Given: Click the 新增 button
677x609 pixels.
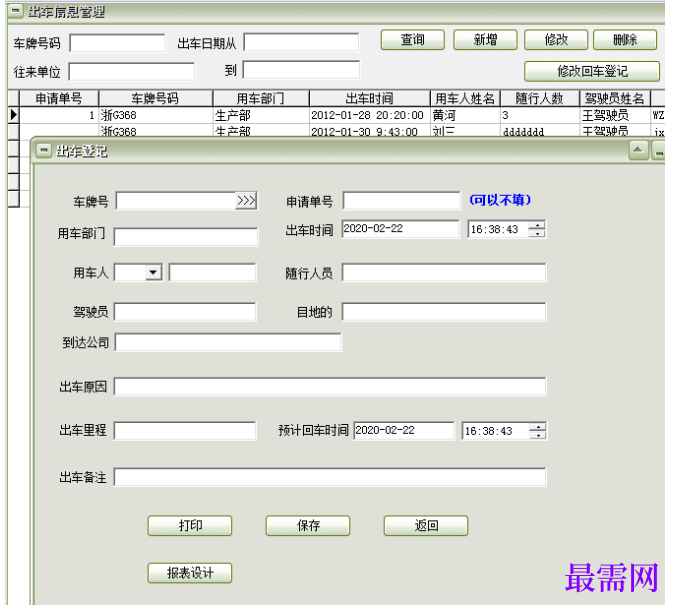Looking at the screenshot, I should [485, 40].
